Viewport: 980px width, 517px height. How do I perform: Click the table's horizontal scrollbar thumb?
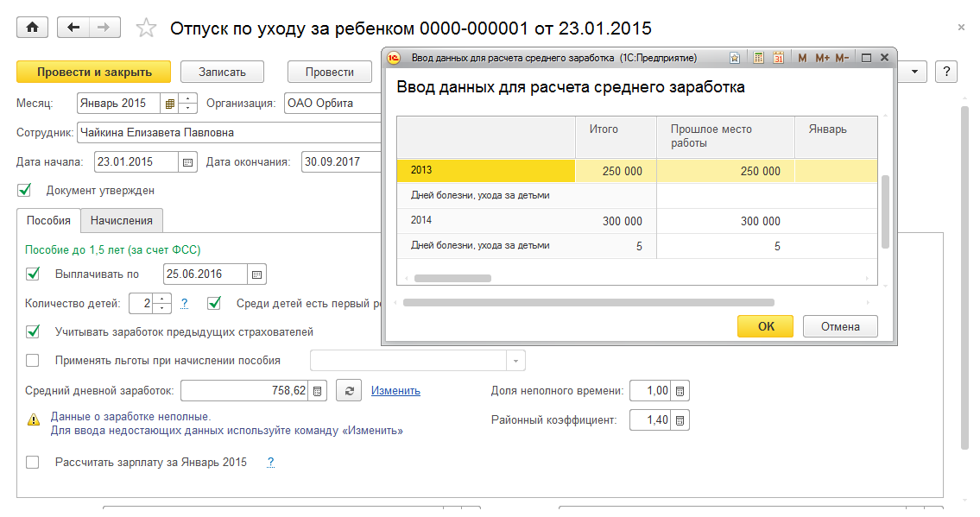click(x=452, y=278)
